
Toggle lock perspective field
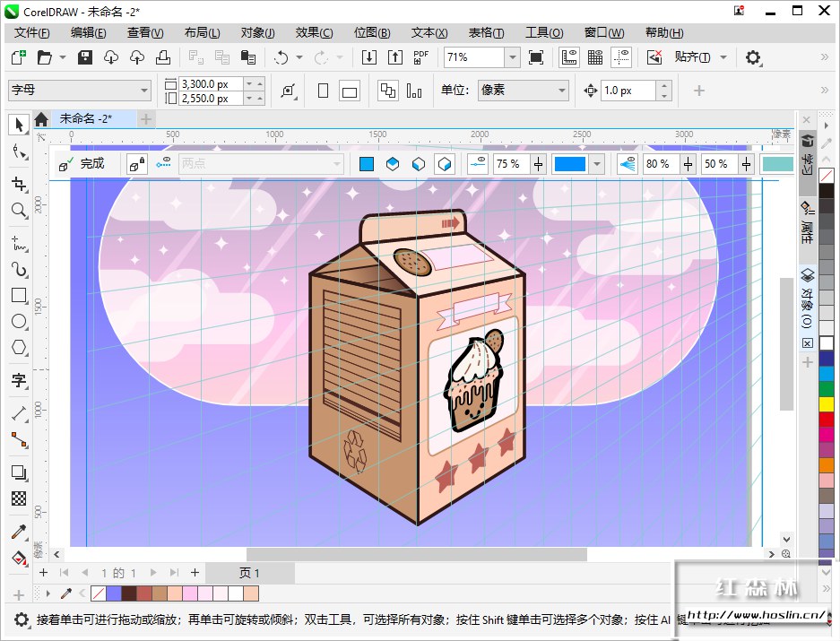[x=137, y=164]
